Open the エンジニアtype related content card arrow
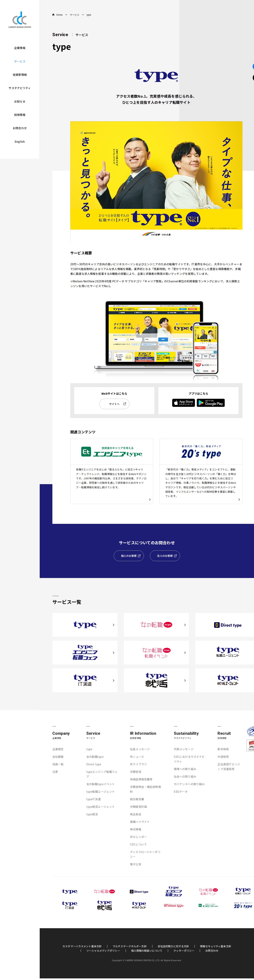Screen dimensions: 254x980 tap(150, 499)
